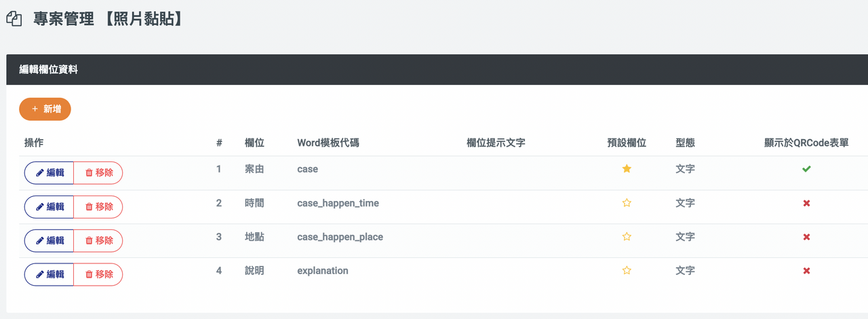The image size is (868, 319).
Task: Click row number 1 in the # column
Action: (x=219, y=169)
